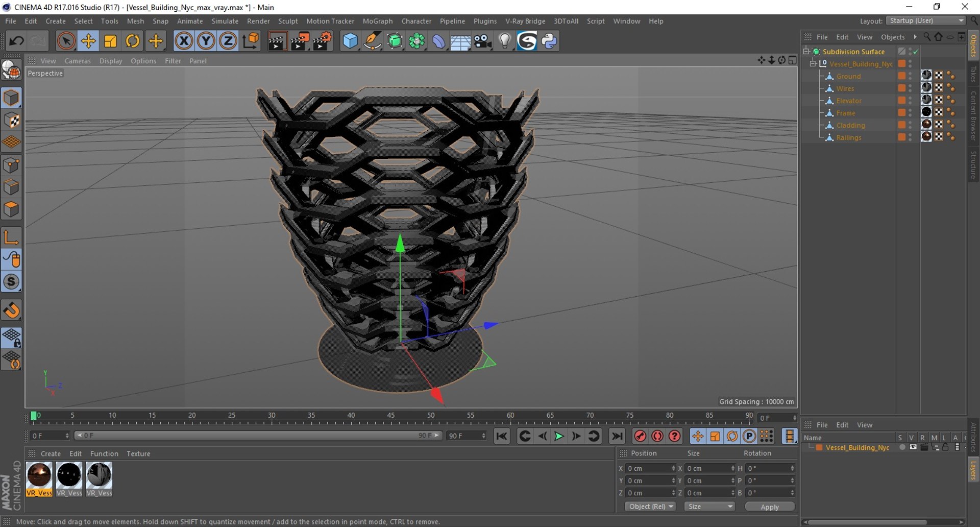Add a Light object

coord(505,41)
